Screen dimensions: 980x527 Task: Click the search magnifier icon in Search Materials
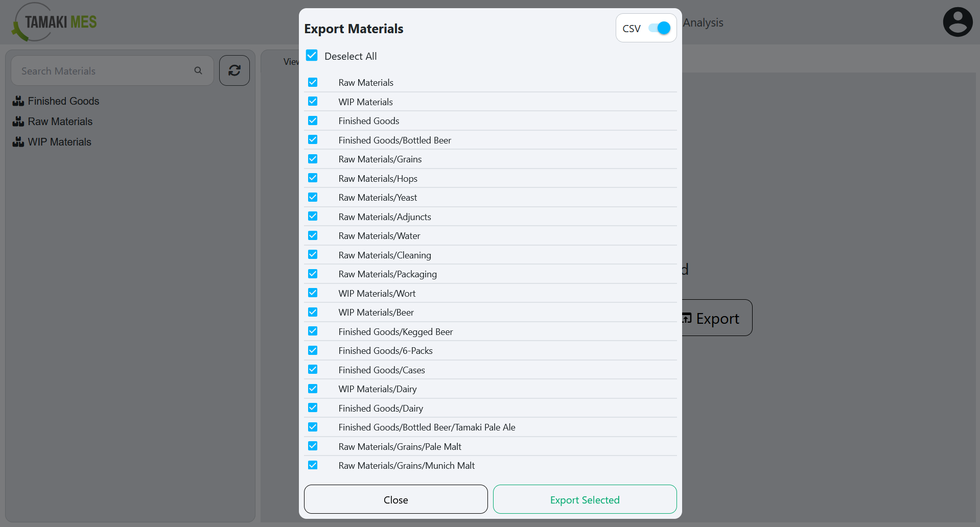coord(198,70)
